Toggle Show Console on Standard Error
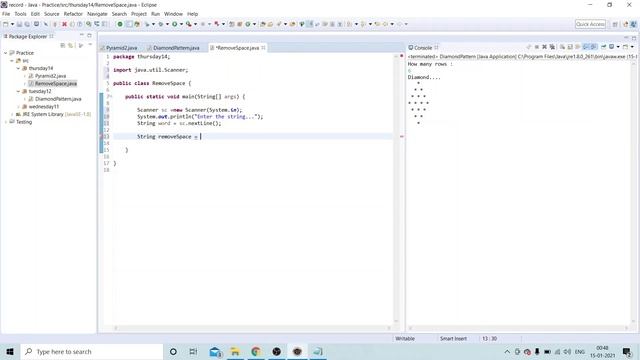The height and width of the screenshot is (360, 640). 594,47
